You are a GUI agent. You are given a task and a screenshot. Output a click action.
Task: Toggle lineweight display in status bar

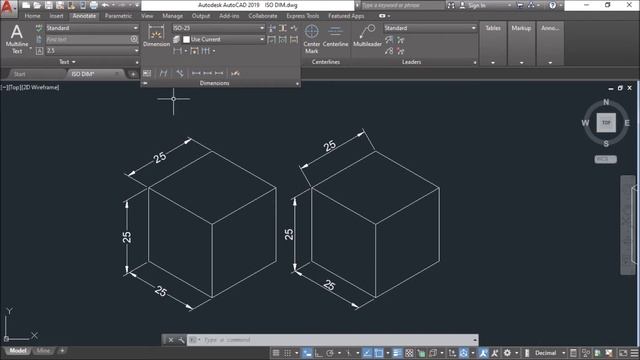pyautogui.click(x=397, y=353)
